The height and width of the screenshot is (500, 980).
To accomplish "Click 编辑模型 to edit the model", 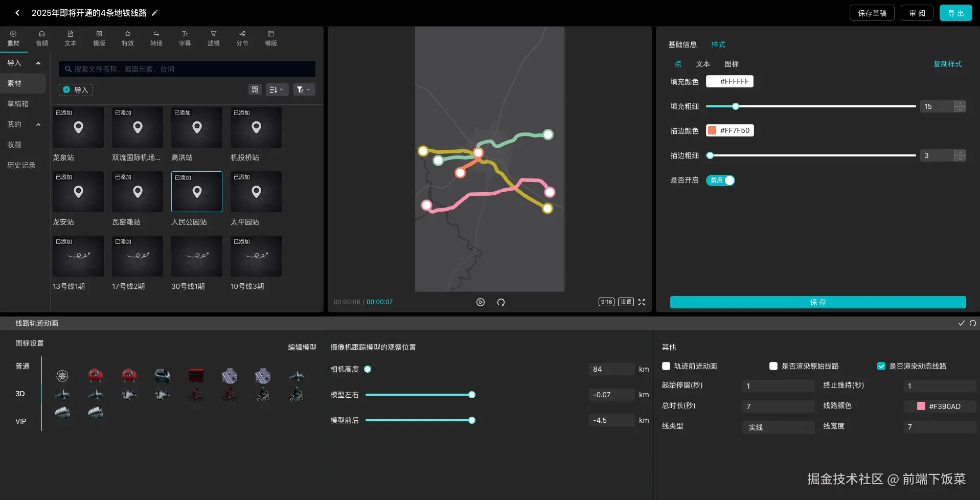I will click(302, 347).
